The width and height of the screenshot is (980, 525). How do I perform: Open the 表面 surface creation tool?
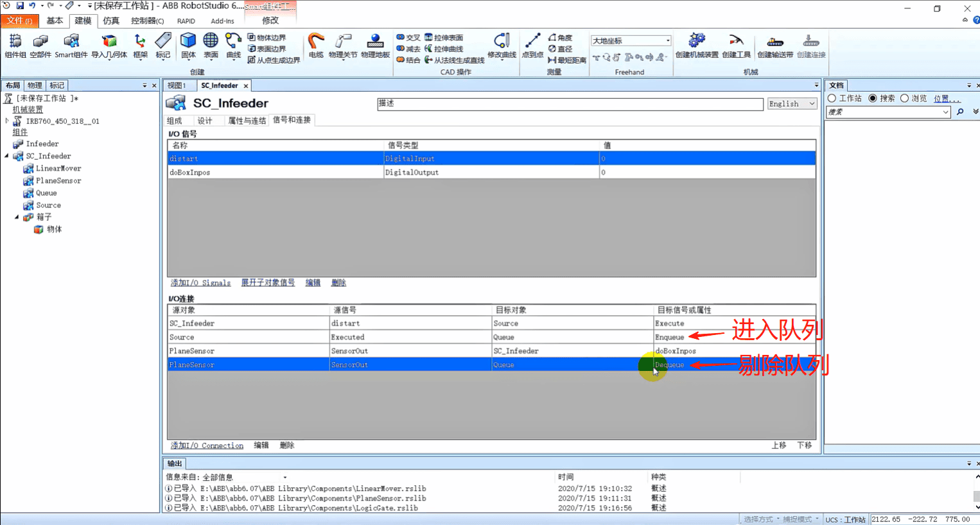pos(211,46)
